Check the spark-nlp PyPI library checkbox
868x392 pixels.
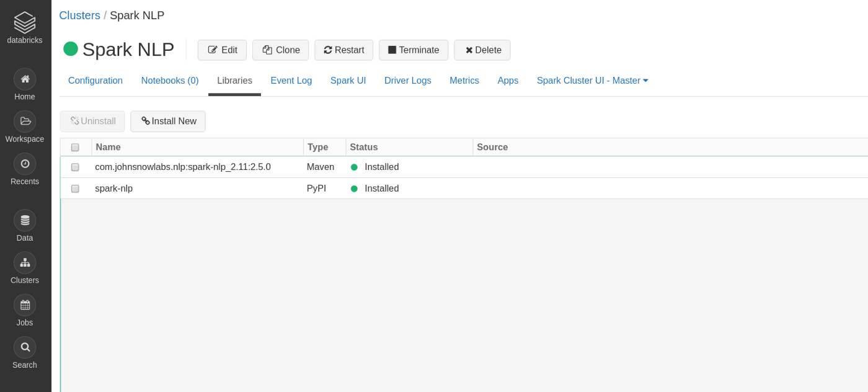click(75, 189)
